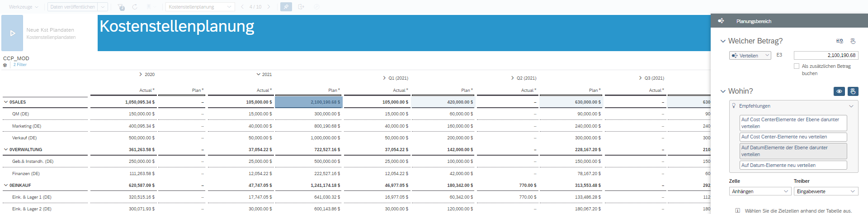The height and width of the screenshot is (214, 868).
Task: Choose 'Auf Datum-Elemente neu verteilen'
Action: tap(793, 165)
